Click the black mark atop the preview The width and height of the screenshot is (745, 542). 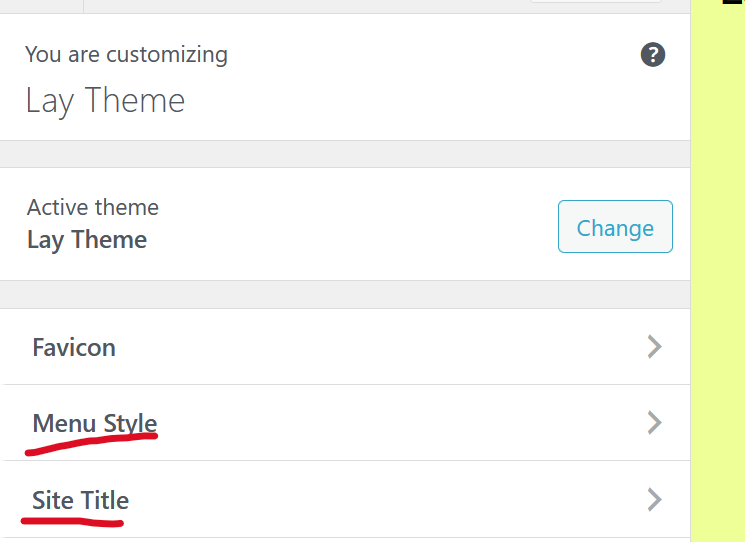[x=732, y=3]
